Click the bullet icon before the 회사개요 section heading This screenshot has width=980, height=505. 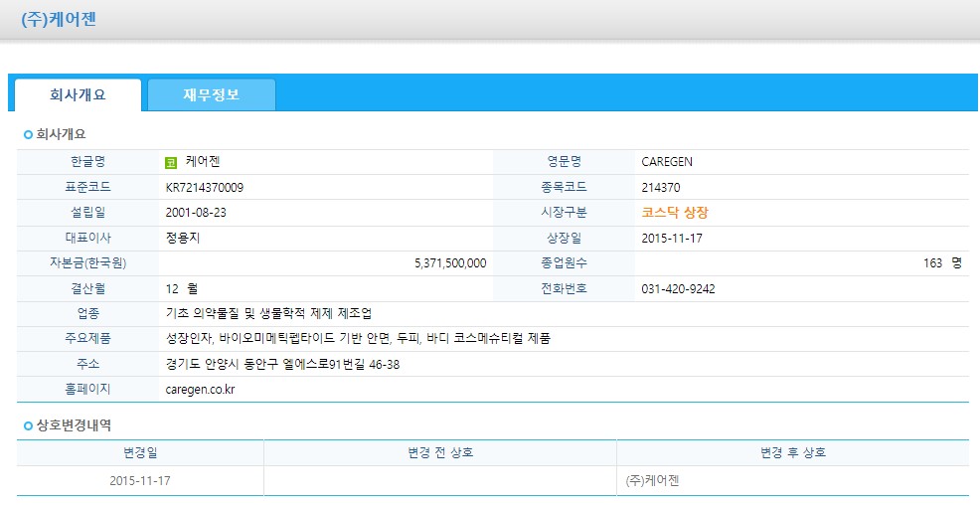point(28,134)
